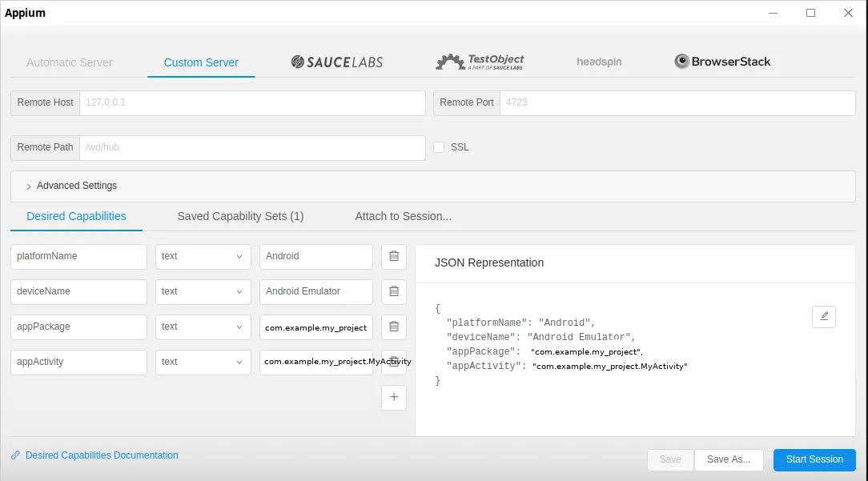
Task: Open Saved Capability Sets (1) tab
Action: [x=240, y=216]
